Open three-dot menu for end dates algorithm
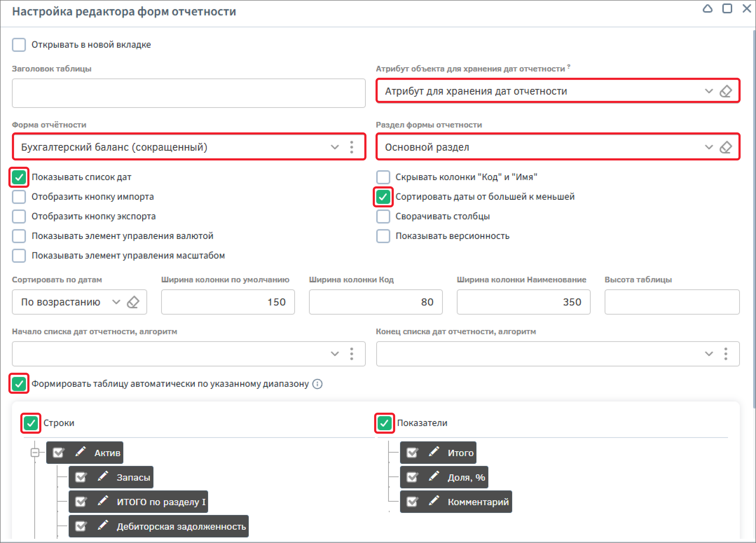756x543 pixels. point(726,354)
